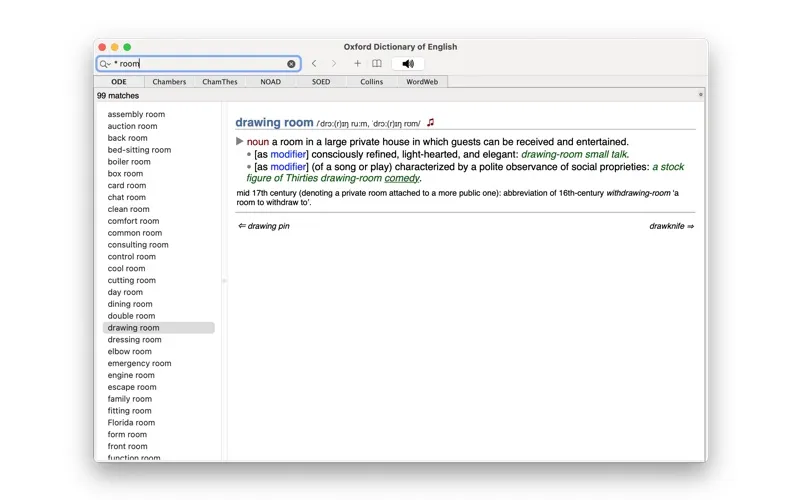Go forward with the right chevron
The width and height of the screenshot is (800, 500).
[334, 63]
